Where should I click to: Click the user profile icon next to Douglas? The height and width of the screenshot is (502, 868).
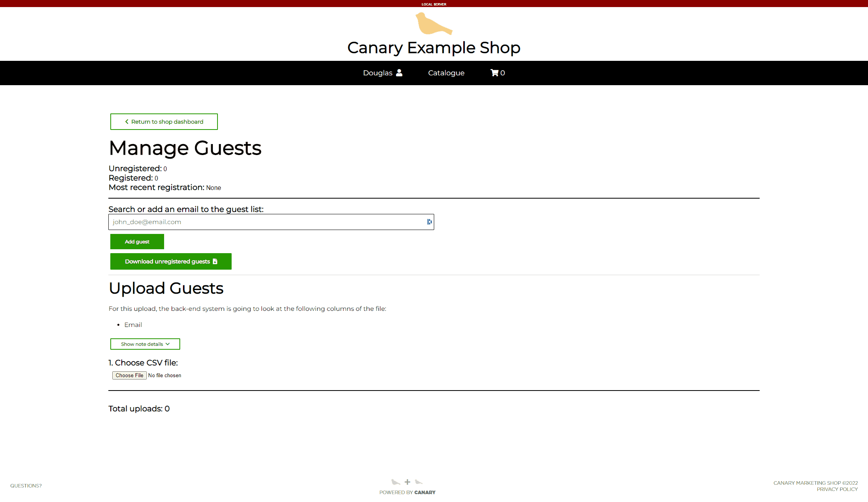click(399, 72)
